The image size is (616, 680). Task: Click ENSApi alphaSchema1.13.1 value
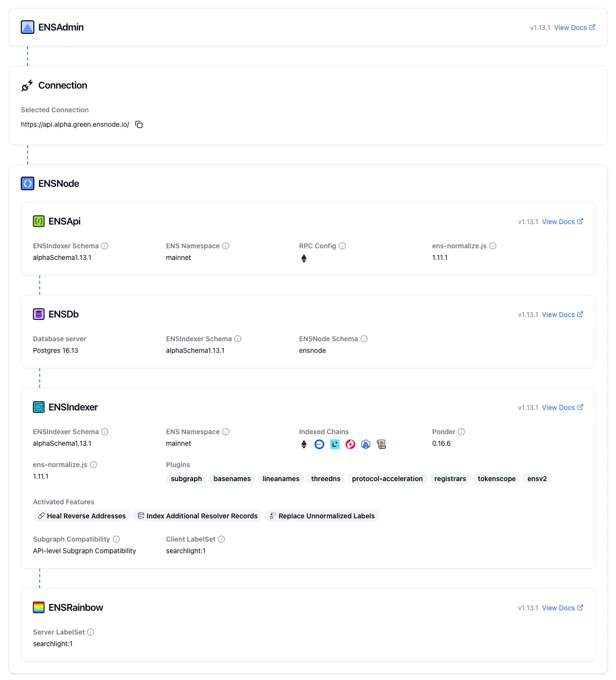point(62,257)
